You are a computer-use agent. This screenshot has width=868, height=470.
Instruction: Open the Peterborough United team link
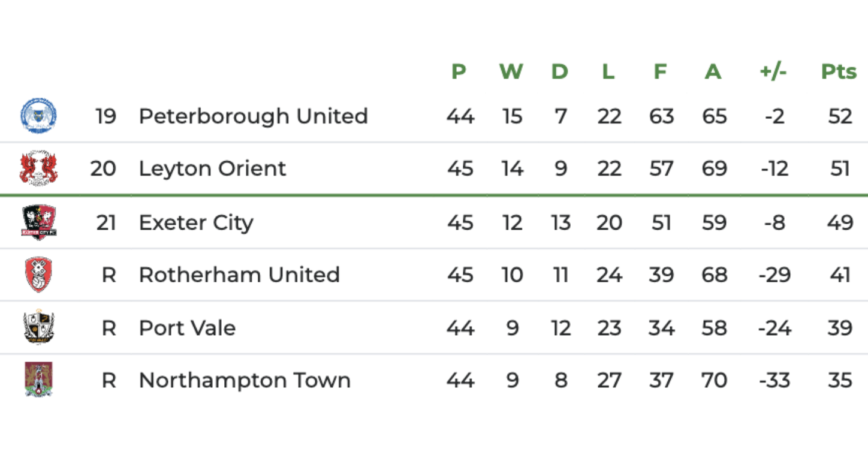click(253, 116)
